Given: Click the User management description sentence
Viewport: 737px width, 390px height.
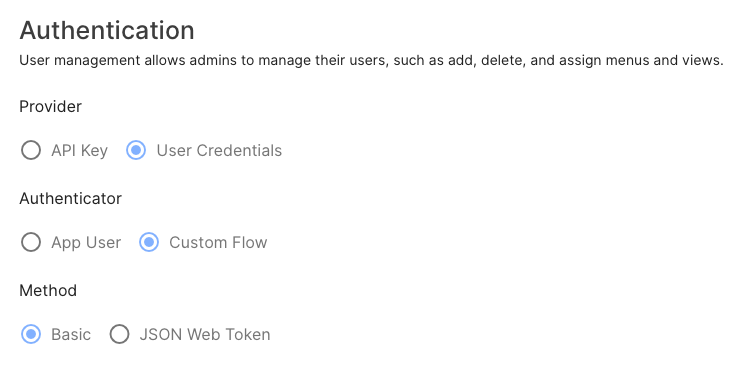Looking at the screenshot, I should tap(371, 61).
